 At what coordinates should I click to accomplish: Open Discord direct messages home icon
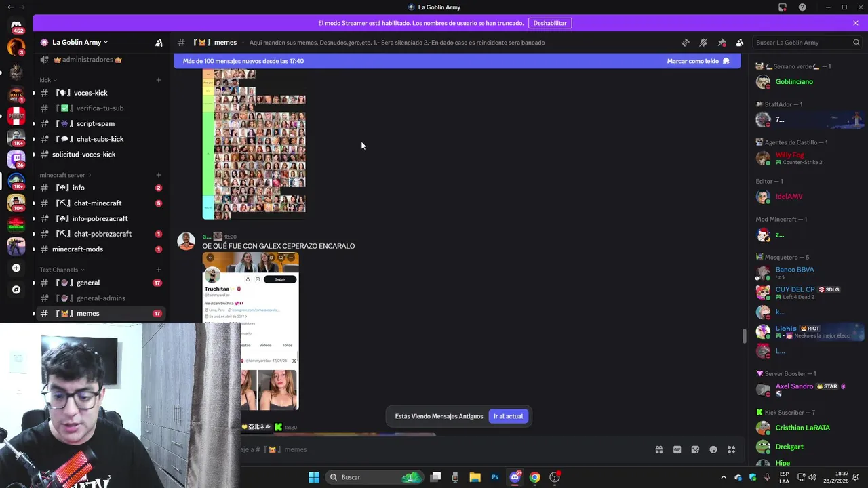pos(16,25)
